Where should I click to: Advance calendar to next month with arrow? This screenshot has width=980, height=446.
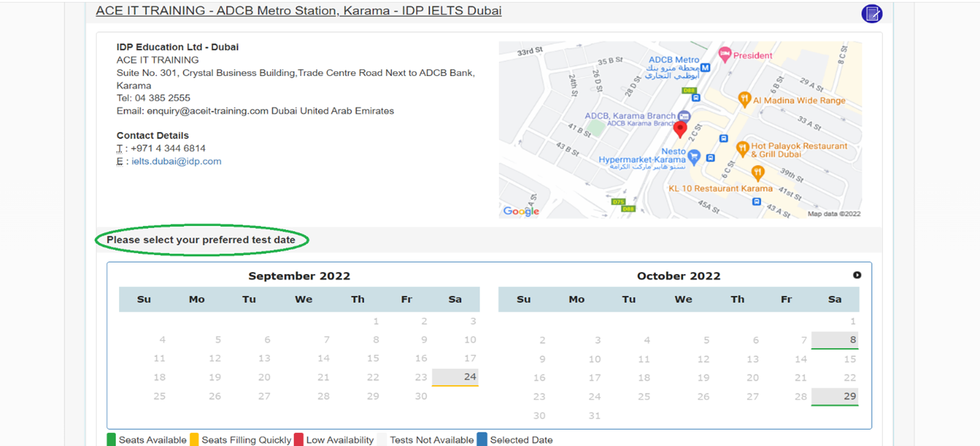pyautogui.click(x=857, y=275)
